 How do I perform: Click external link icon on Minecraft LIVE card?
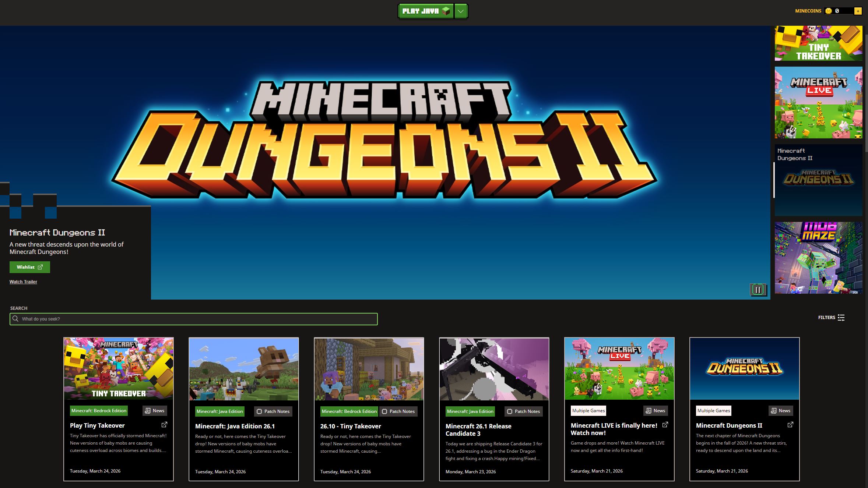click(x=665, y=425)
